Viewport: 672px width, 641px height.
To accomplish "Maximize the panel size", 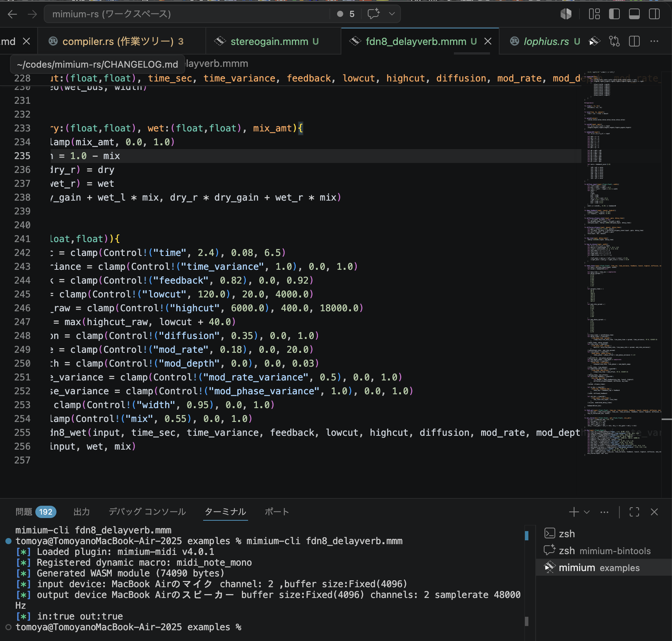I will point(634,512).
